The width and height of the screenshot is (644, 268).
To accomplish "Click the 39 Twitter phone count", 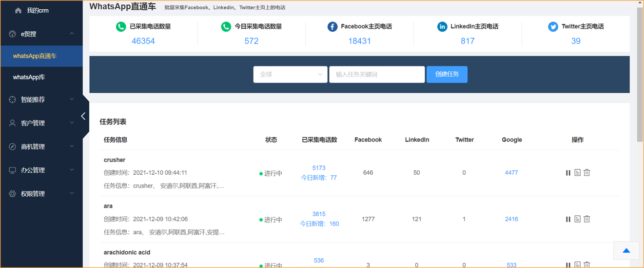I will [x=576, y=41].
